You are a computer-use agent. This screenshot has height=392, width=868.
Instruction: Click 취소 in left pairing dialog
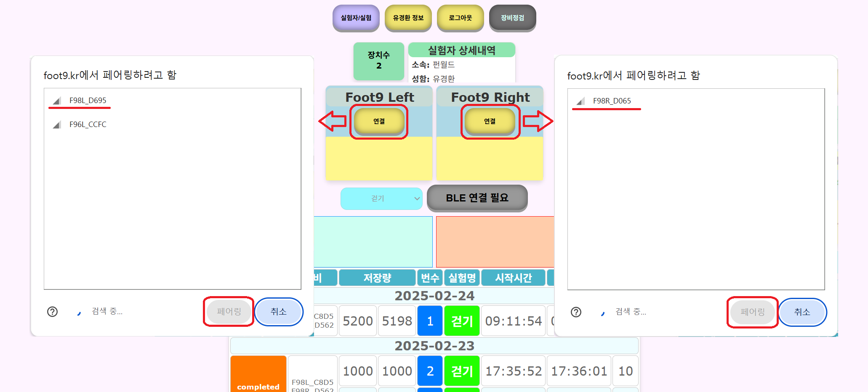(279, 312)
